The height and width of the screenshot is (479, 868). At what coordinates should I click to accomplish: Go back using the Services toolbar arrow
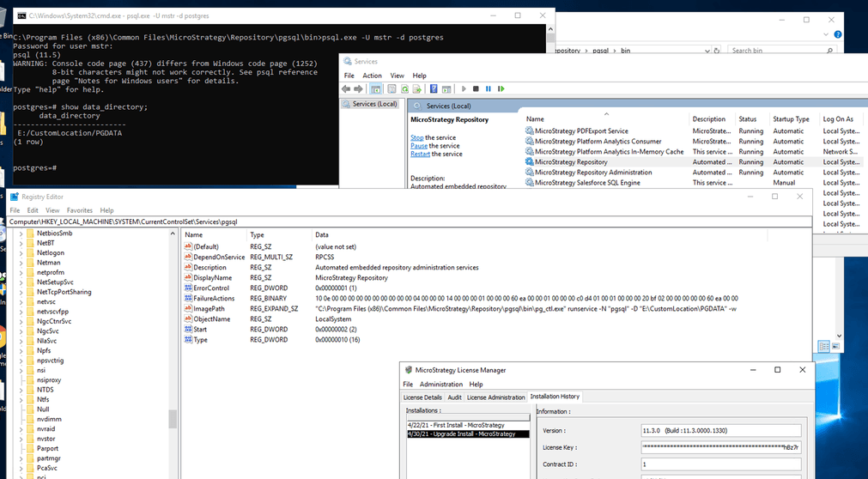pos(346,88)
